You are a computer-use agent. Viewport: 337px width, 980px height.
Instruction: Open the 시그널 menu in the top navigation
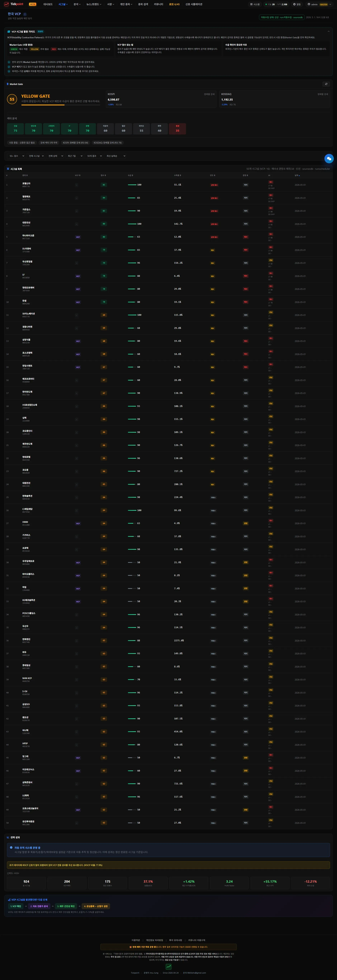tap(63, 4)
